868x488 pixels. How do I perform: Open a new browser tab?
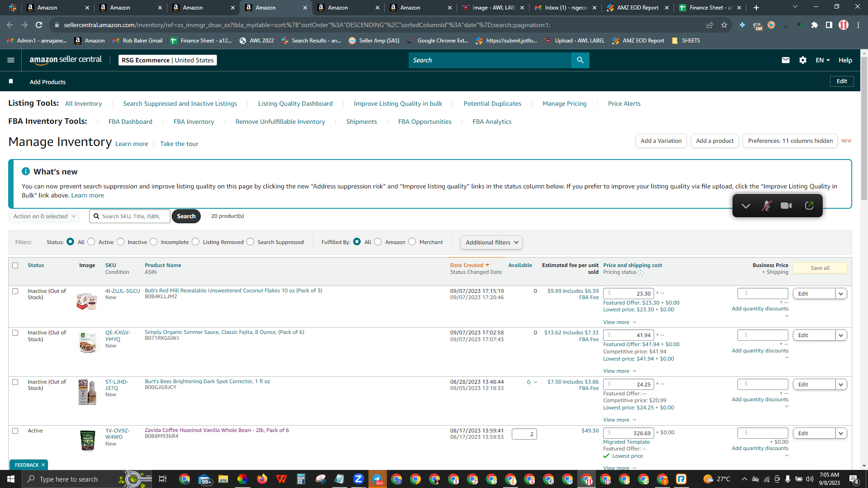(756, 7)
